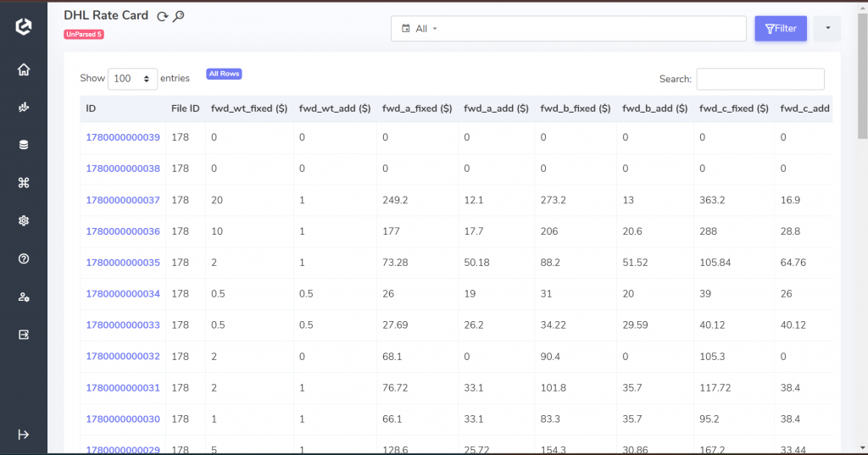Open record 1780000000034
This screenshot has height=455, width=868.
click(123, 294)
